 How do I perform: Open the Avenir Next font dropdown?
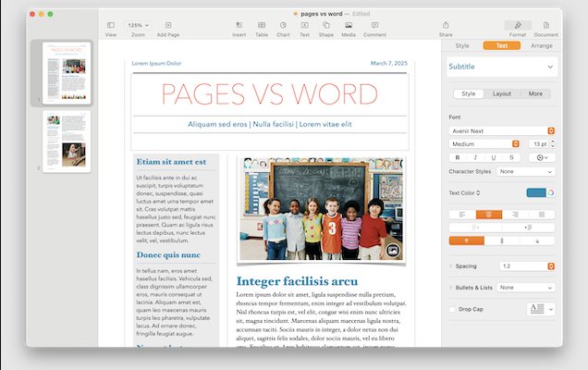pos(502,130)
